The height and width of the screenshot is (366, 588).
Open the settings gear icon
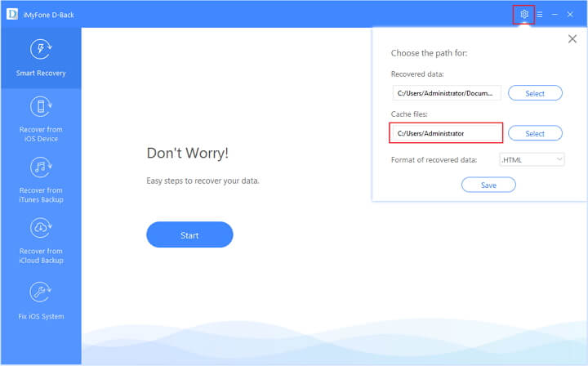pos(523,14)
